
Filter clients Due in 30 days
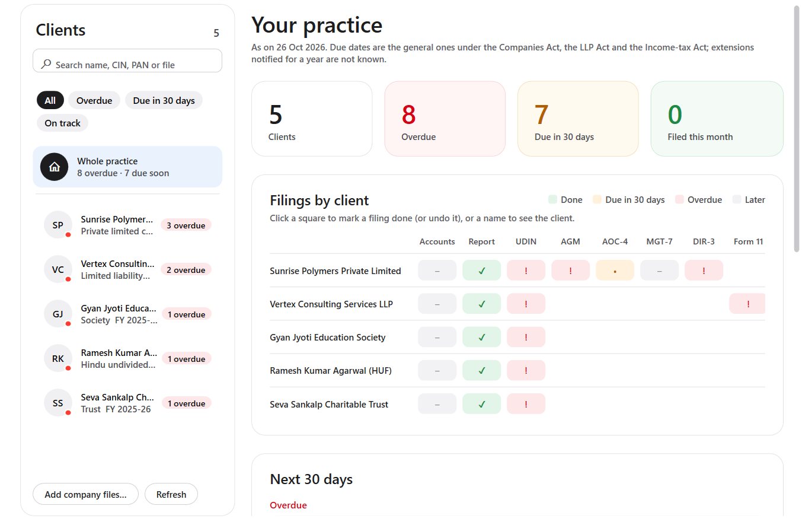coord(164,100)
